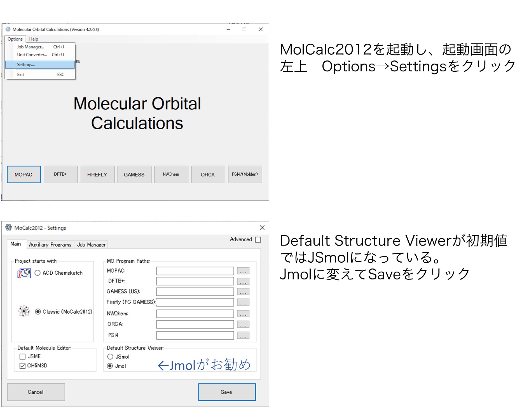Click Save in the Settings dialog

[227, 392]
